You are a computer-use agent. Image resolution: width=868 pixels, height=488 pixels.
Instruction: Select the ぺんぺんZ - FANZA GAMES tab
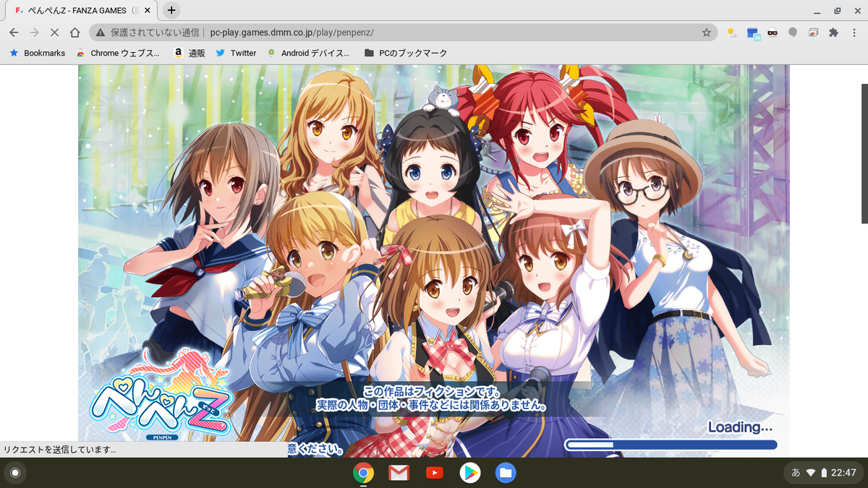pos(82,11)
